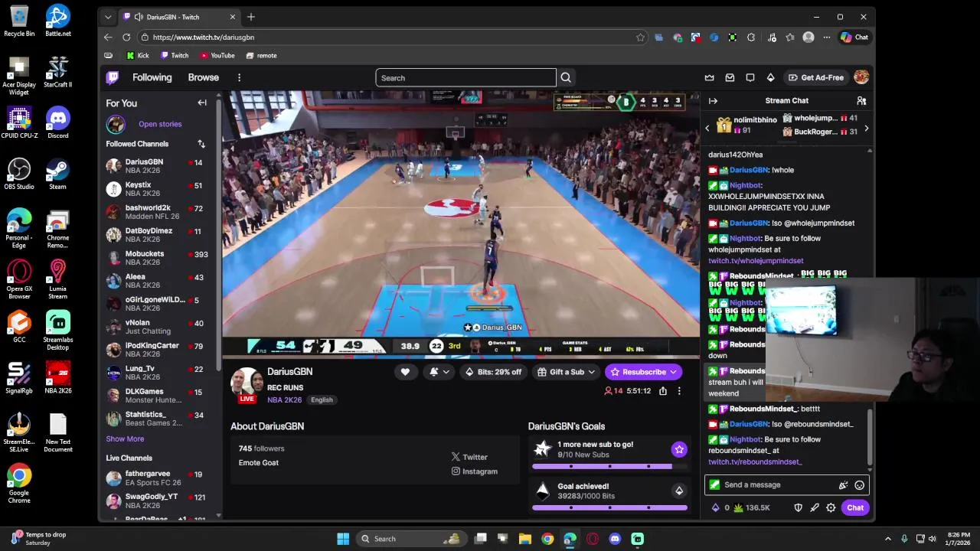Click the Get Bits diamond icon in top bar
980x551 pixels.
pyautogui.click(x=770, y=77)
